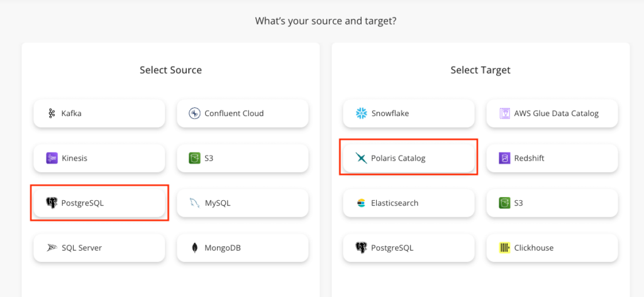The height and width of the screenshot is (297, 644).
Task: Select Redshift as the target
Action: tap(552, 158)
